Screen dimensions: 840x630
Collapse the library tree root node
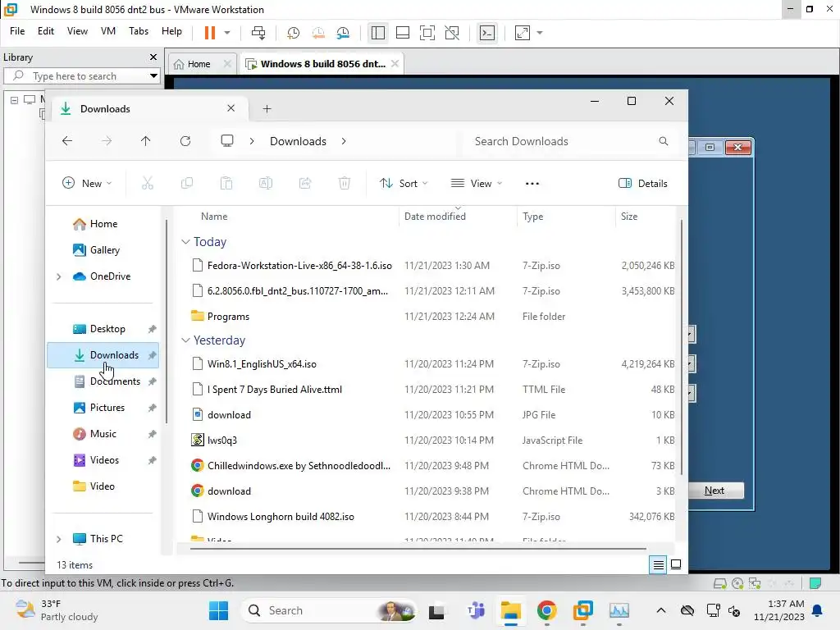pos(15,99)
